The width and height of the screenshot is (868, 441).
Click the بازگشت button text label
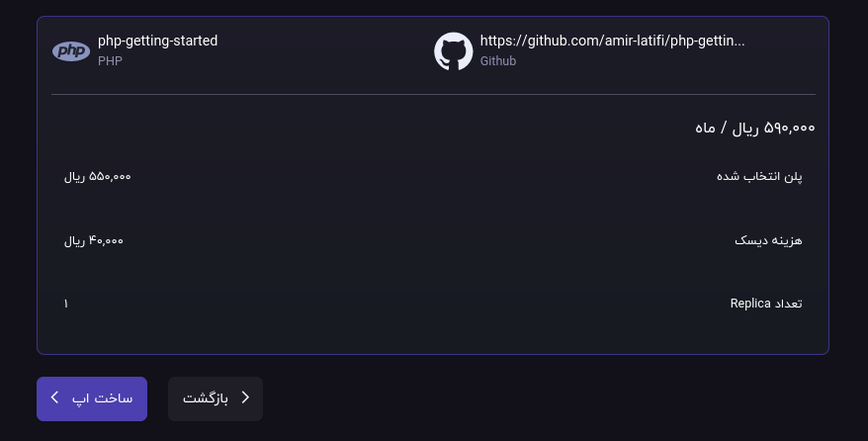(x=206, y=398)
